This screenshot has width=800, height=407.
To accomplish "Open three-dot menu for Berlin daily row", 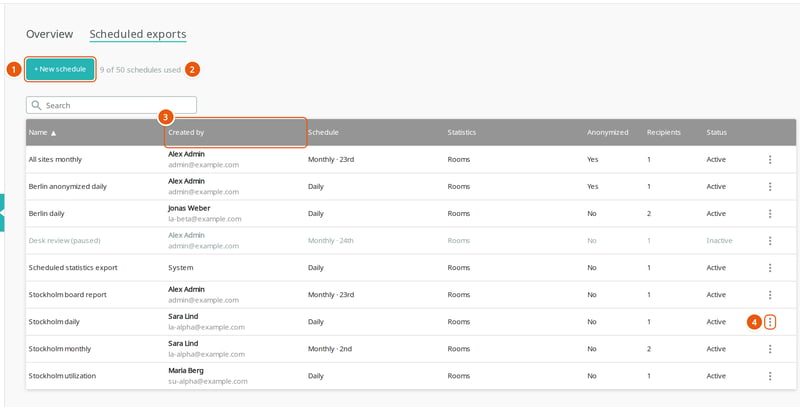I will (x=770, y=214).
